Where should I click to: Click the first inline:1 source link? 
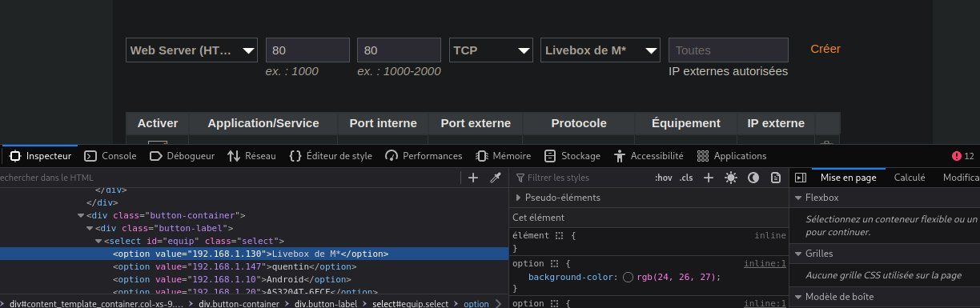(765, 263)
